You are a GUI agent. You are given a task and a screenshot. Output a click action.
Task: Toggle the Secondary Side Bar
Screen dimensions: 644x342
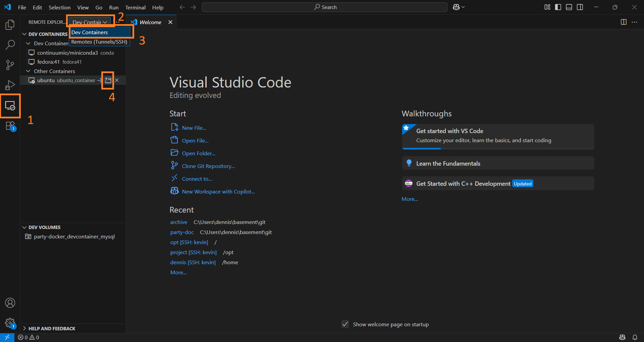(x=580, y=7)
